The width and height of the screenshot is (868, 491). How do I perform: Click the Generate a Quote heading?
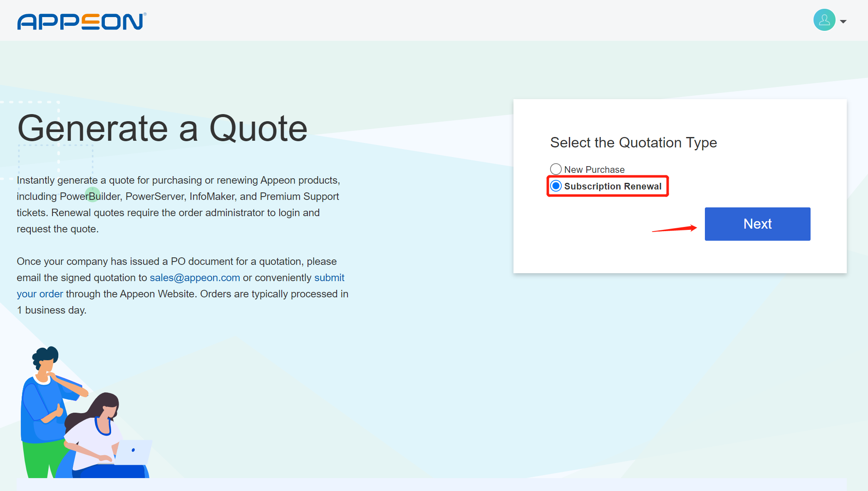point(162,128)
